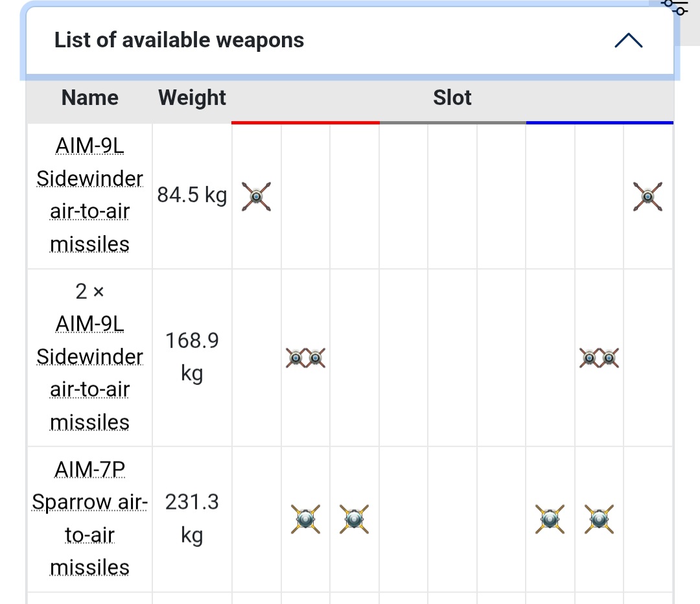
Task: Click the Name column header
Action: 89,97
